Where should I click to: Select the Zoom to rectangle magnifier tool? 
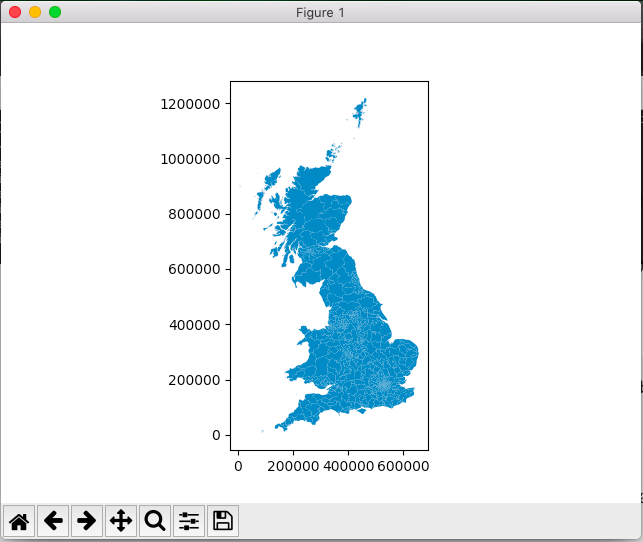click(155, 521)
